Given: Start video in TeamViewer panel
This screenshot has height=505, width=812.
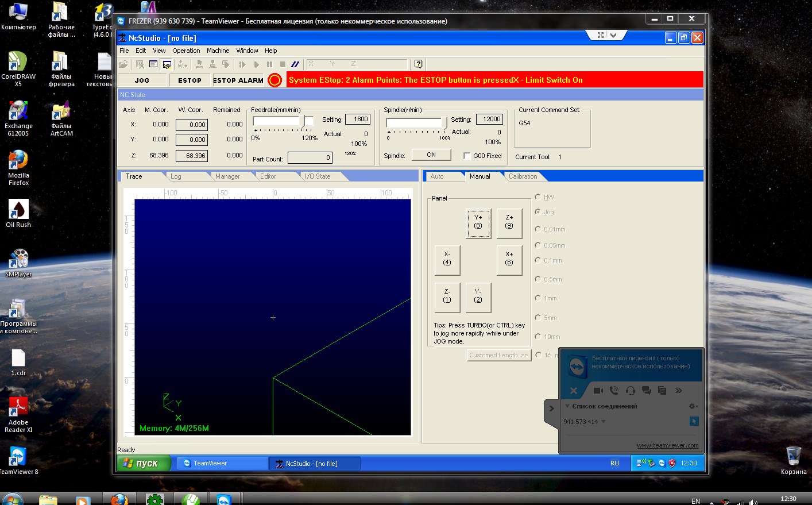Looking at the screenshot, I should tap(598, 391).
